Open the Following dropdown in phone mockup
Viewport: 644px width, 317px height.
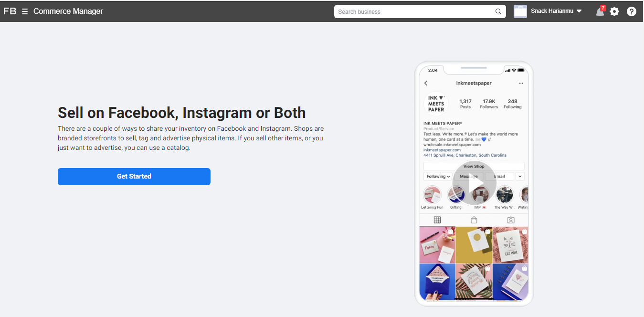point(438,176)
